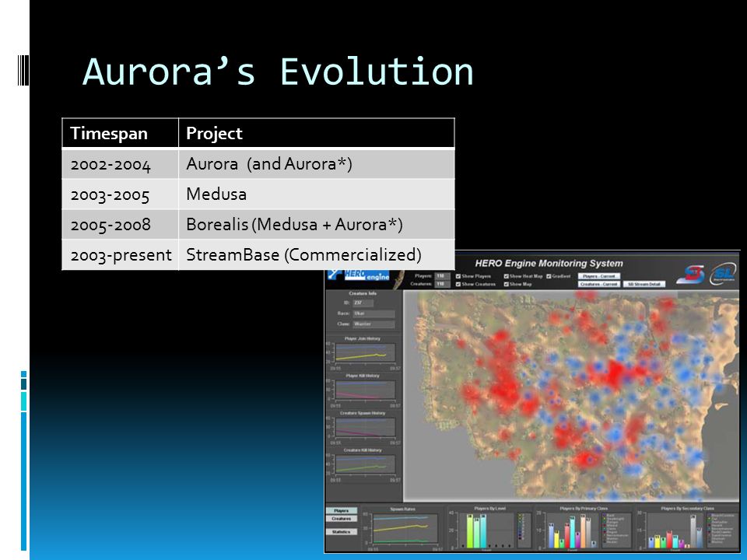747x560 pixels.
Task: Select the Players tab in bottom panel
Action: [x=341, y=510]
